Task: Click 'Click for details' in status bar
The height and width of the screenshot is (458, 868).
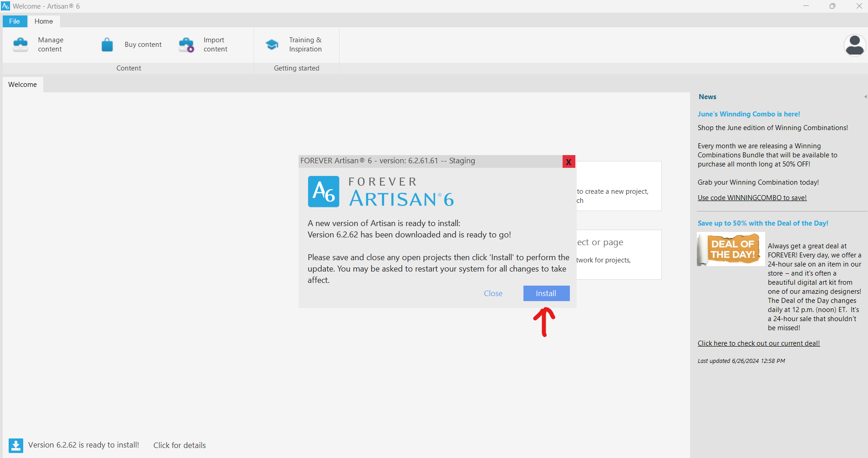Action: tap(179, 445)
